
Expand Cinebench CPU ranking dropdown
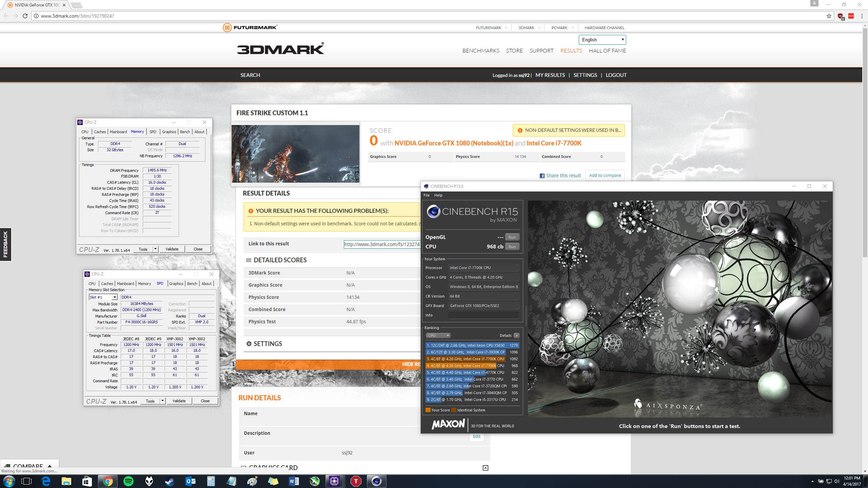click(438, 335)
